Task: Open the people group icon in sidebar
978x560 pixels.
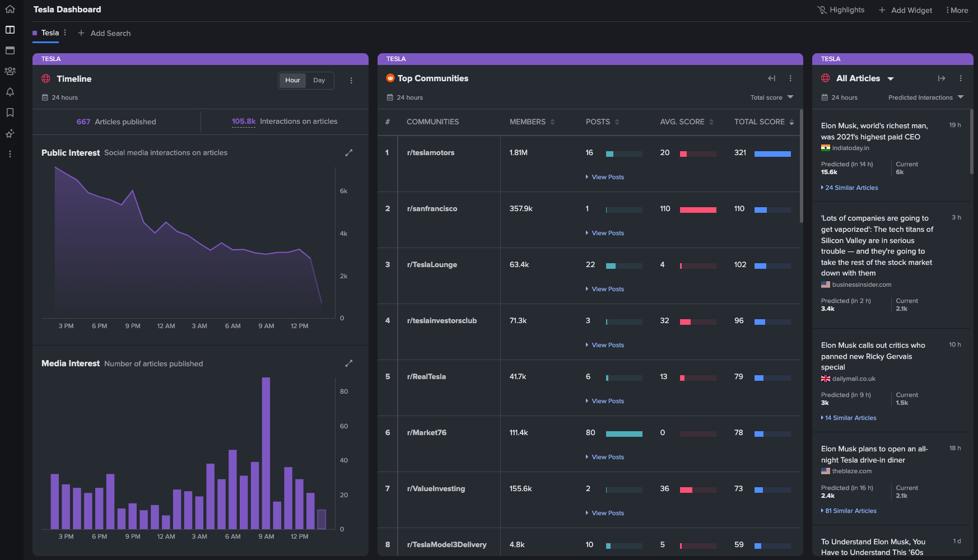Action: click(x=10, y=71)
